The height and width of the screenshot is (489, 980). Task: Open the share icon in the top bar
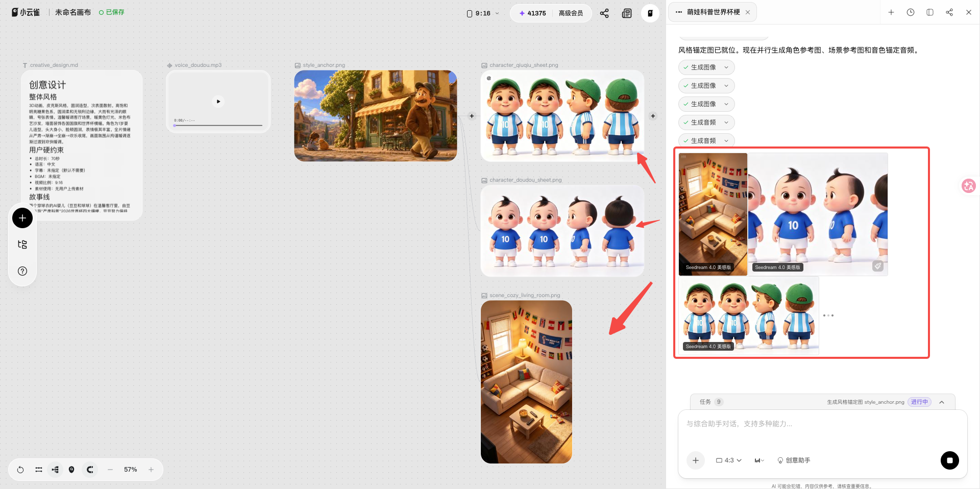604,13
